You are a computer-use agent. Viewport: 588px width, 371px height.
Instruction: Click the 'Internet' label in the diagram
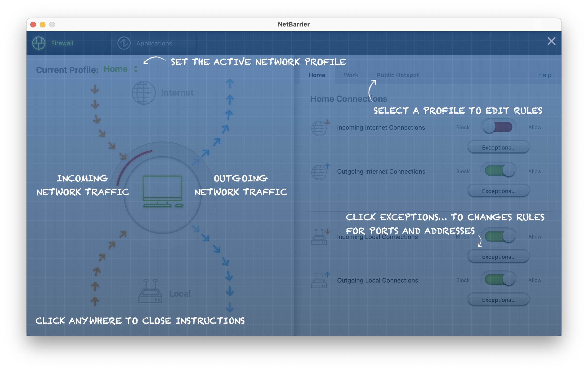(177, 93)
